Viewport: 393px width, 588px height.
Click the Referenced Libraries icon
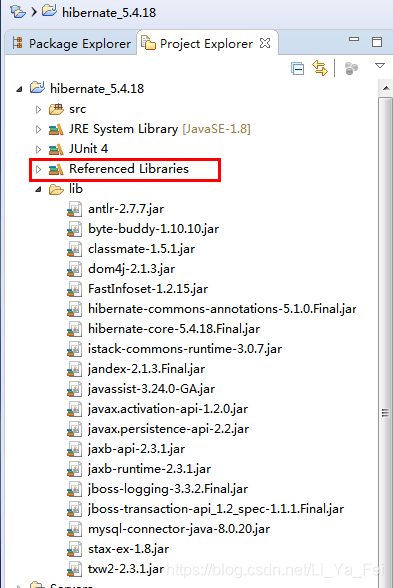click(x=56, y=170)
